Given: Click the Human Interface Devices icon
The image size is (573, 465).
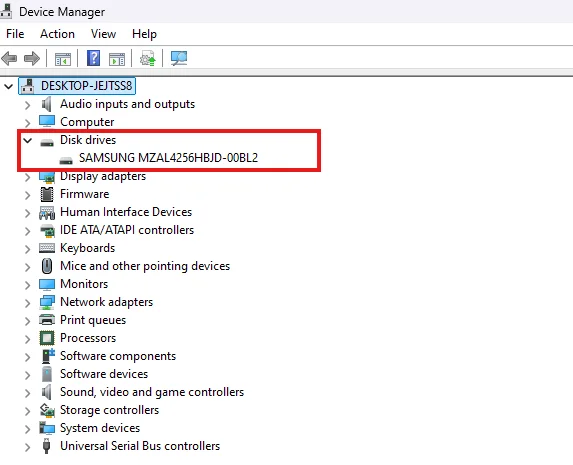Looking at the screenshot, I should [47, 212].
